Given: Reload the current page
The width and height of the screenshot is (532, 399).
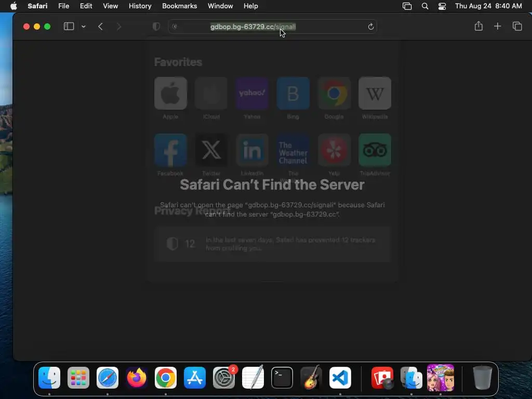Looking at the screenshot, I should click(371, 26).
